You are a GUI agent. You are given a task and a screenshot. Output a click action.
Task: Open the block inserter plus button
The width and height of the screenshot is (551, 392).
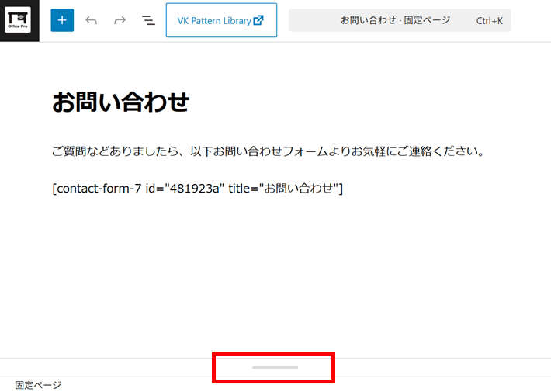(62, 20)
